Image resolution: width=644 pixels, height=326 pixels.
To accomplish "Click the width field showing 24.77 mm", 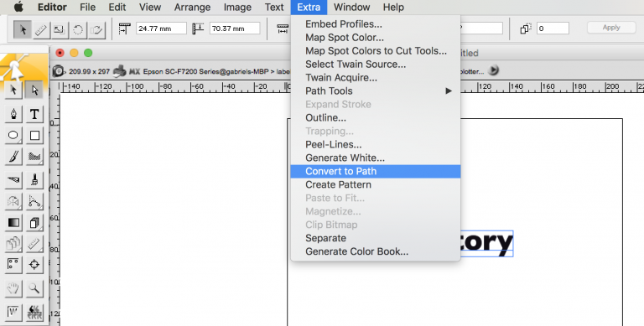I will coord(161,28).
